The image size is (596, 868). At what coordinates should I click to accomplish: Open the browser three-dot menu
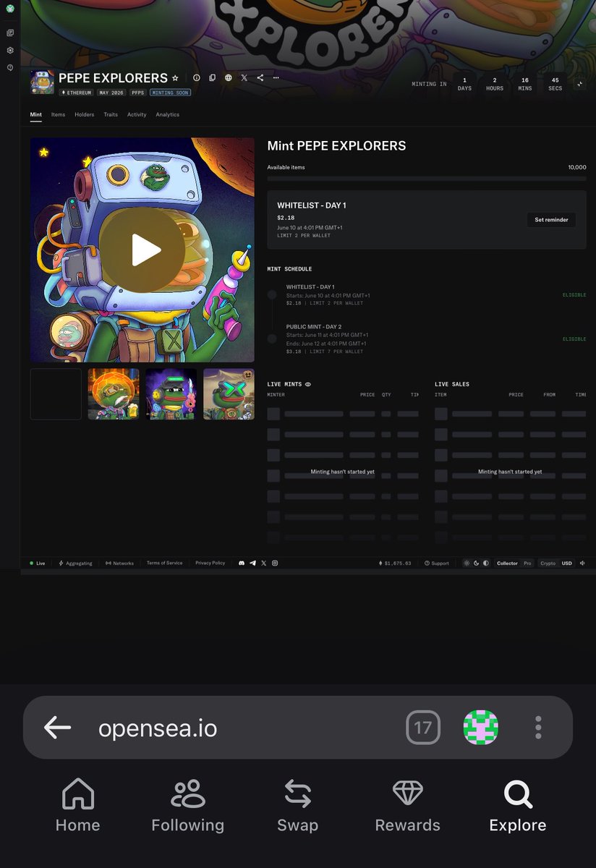[x=538, y=728]
